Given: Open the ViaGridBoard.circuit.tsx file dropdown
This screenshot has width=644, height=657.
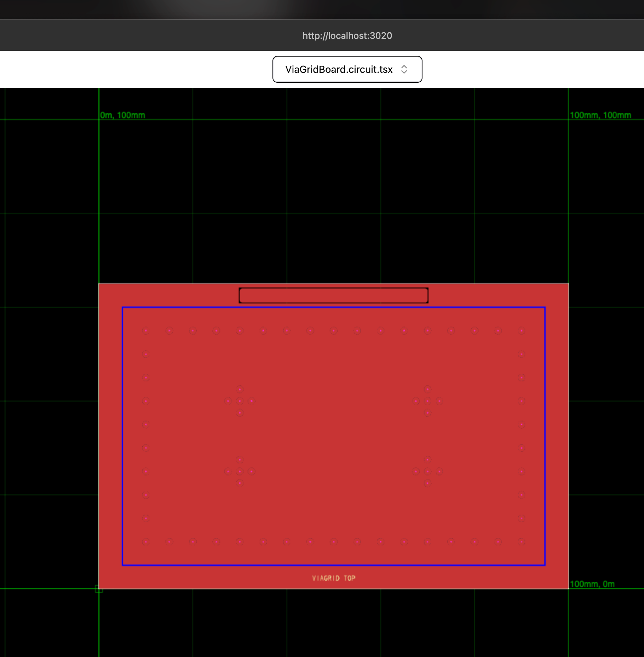Looking at the screenshot, I should [347, 69].
